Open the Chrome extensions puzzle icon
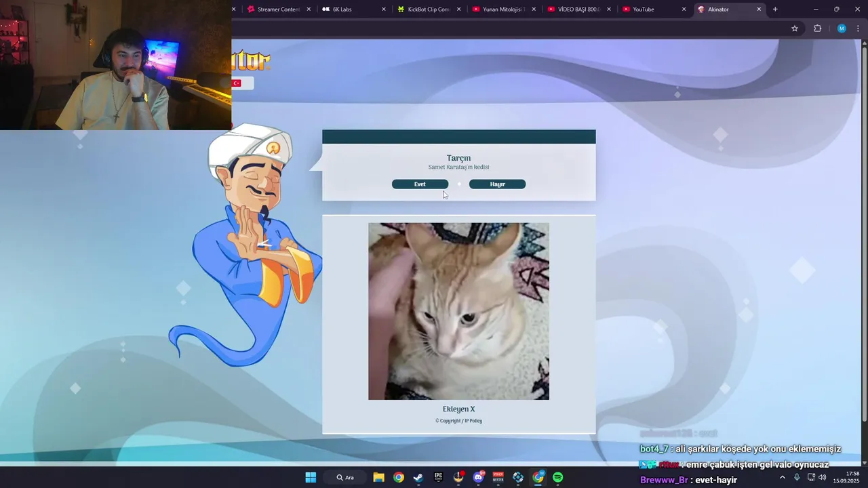868x488 pixels. tap(817, 28)
